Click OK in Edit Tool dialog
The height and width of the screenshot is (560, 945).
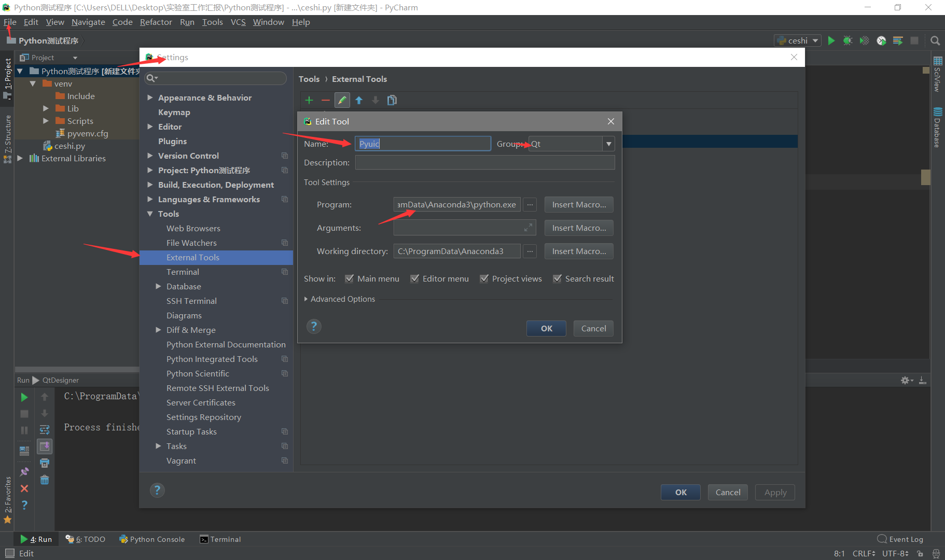tap(546, 328)
